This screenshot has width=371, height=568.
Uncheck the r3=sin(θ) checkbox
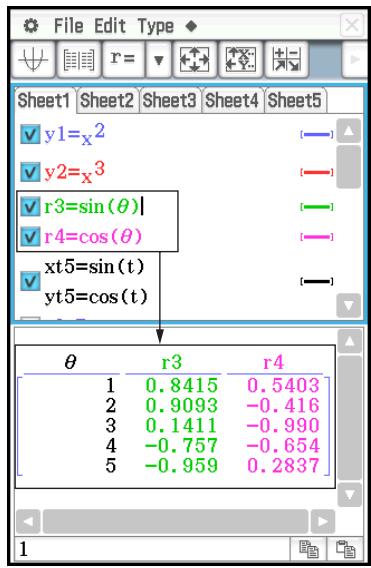click(x=30, y=206)
